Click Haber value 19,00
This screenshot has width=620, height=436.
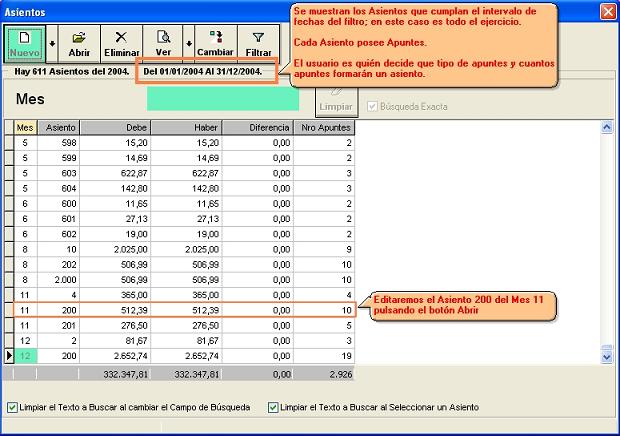[x=187, y=234]
